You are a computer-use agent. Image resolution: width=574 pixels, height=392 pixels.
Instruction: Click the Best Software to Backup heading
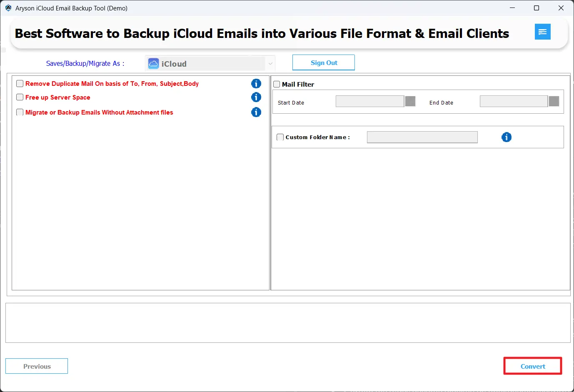[x=262, y=33]
